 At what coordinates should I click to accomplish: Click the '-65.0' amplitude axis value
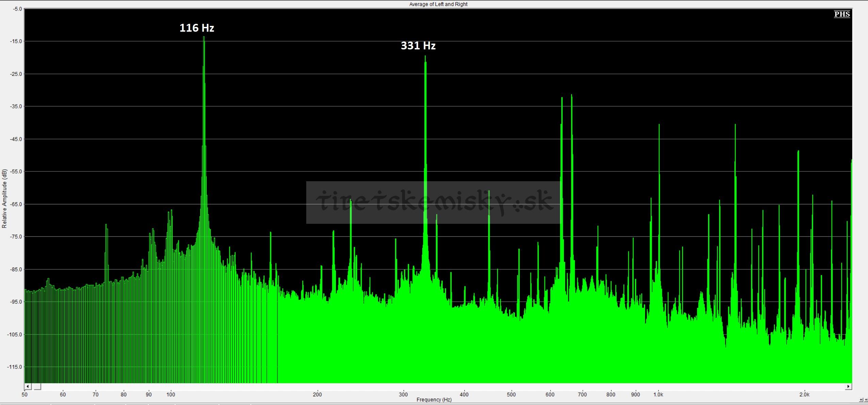coord(16,204)
